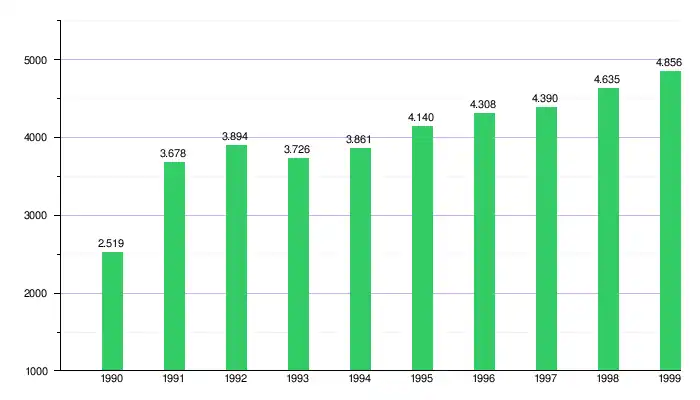Image resolution: width=700 pixels, height=400 pixels.
Task: Select the tallest bar, year 1999
Action: pyautogui.click(x=670, y=221)
